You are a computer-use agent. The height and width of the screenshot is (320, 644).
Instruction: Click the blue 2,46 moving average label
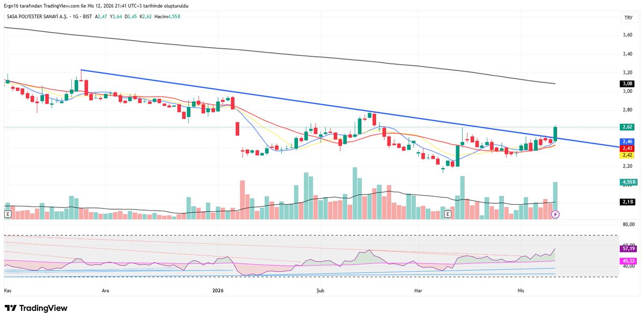[x=628, y=142]
